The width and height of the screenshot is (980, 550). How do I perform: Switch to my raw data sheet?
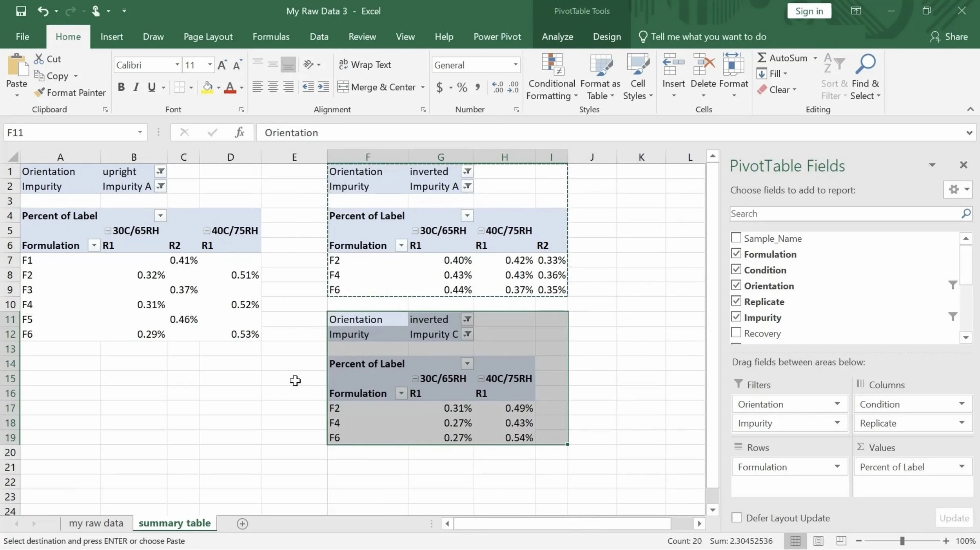click(96, 523)
